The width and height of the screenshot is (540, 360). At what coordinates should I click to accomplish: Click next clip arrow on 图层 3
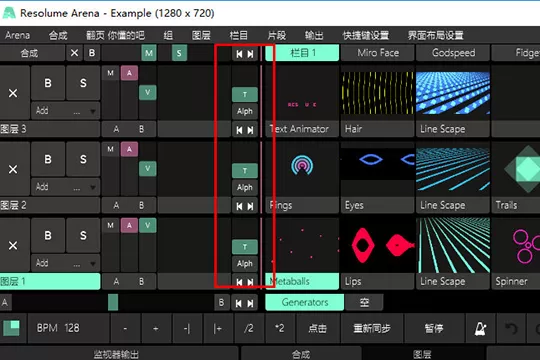pyautogui.click(x=251, y=130)
